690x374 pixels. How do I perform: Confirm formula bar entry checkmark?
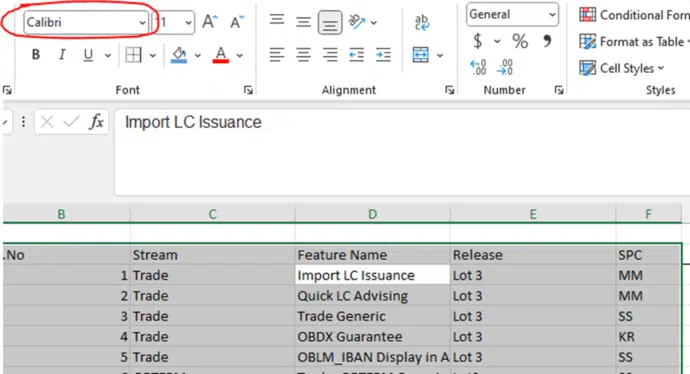tap(71, 121)
